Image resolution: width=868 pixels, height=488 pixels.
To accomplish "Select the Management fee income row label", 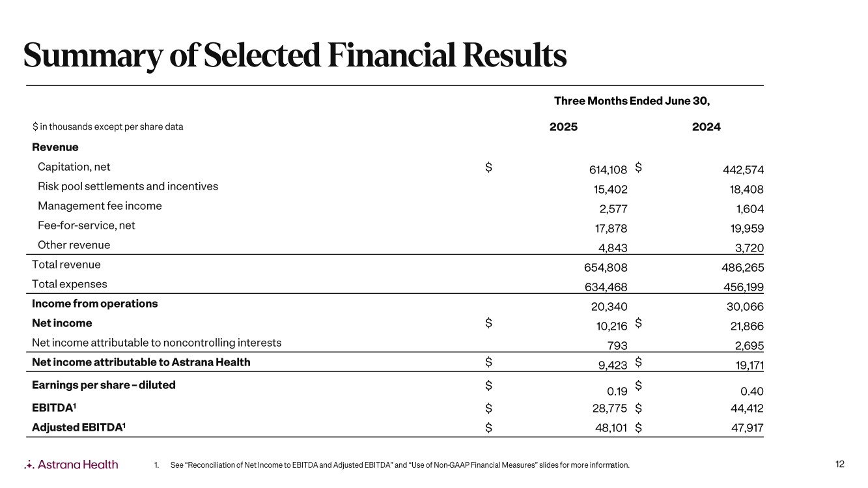I will [x=100, y=206].
